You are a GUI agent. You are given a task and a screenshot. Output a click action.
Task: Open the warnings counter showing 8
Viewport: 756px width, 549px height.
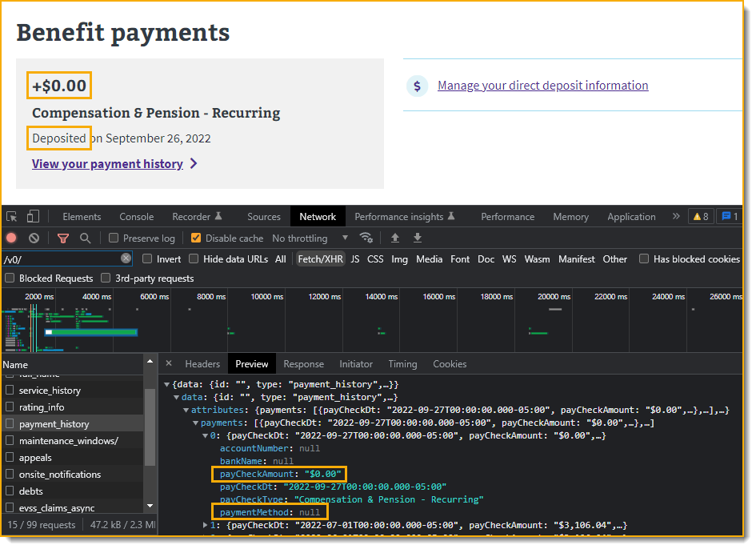[701, 217]
